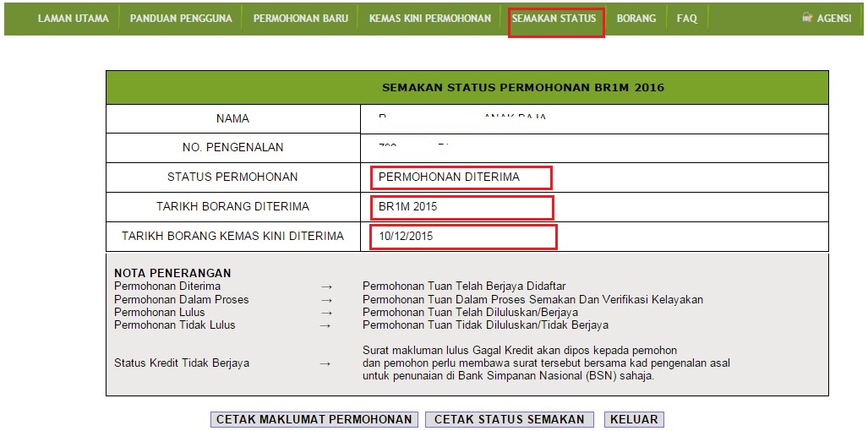Click 'Status Kredit Tidak Berjaya' note term
868x431 pixels.
tap(182, 363)
